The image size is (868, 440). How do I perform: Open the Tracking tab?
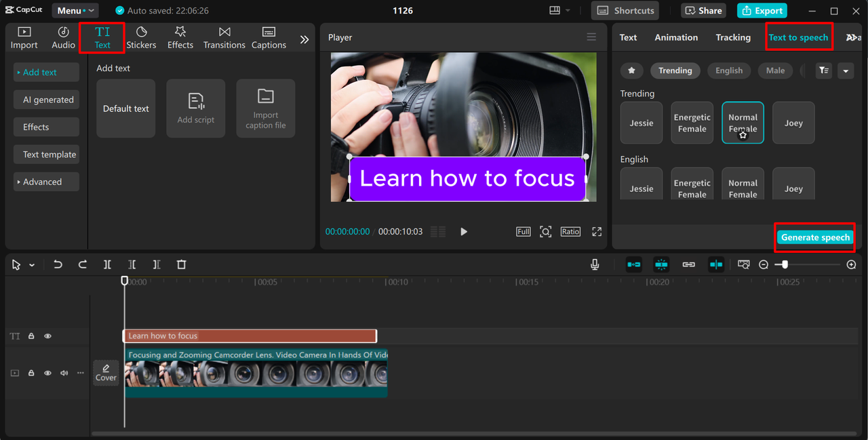pos(733,37)
